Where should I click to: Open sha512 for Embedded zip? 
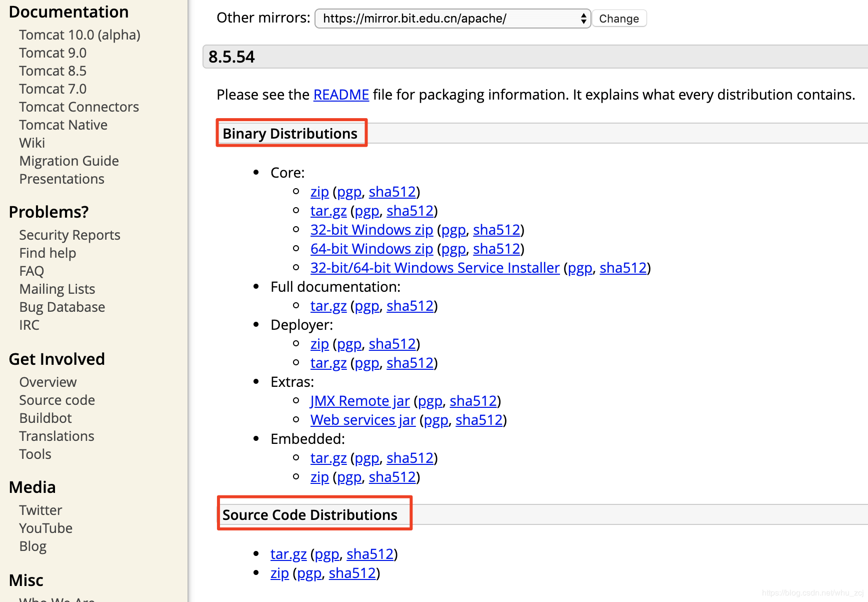[392, 477]
